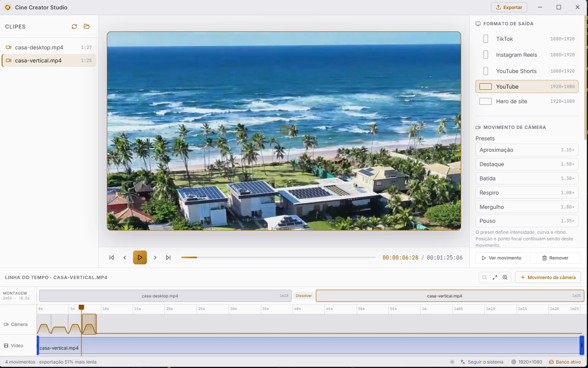Click the Banco ativo status indicator

point(565,362)
